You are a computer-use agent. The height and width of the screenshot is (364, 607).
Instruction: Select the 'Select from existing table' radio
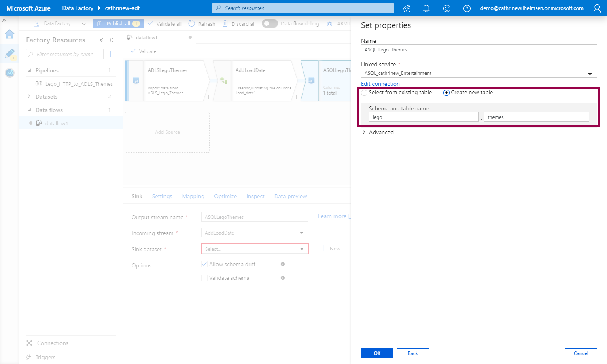point(365,93)
